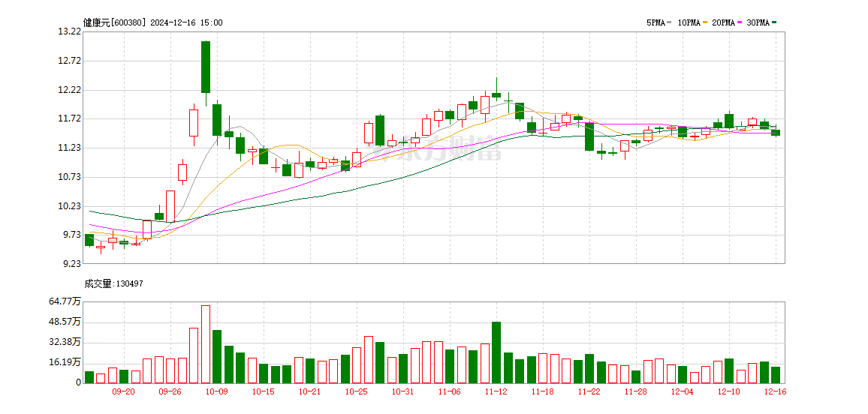Click the timestamp 2024-12-16 15:00

186,22
